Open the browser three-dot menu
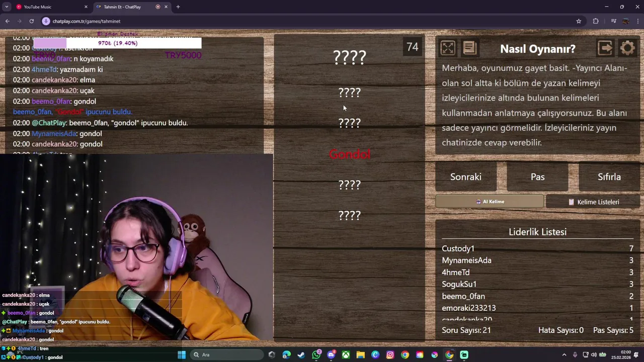The image size is (644, 362). tap(637, 21)
